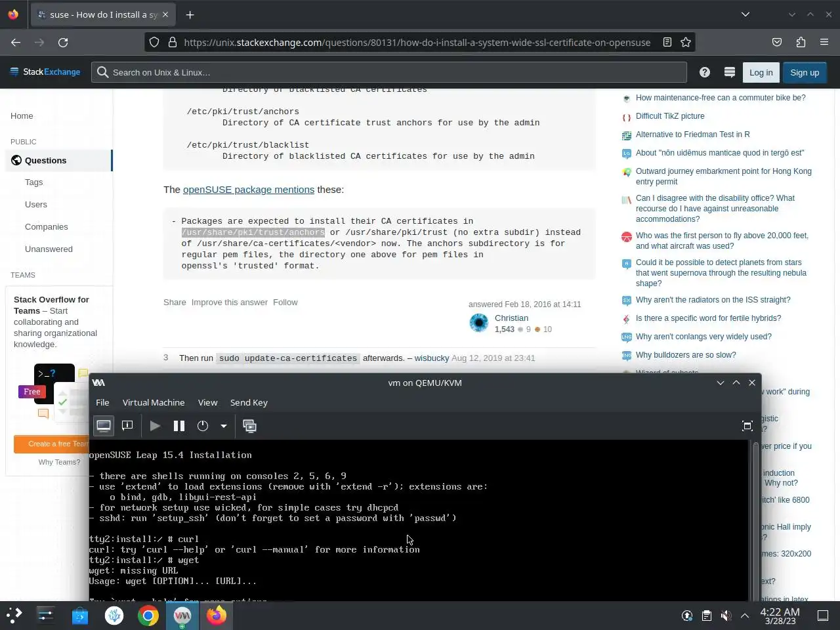Bookmark this page with the star

tap(686, 42)
